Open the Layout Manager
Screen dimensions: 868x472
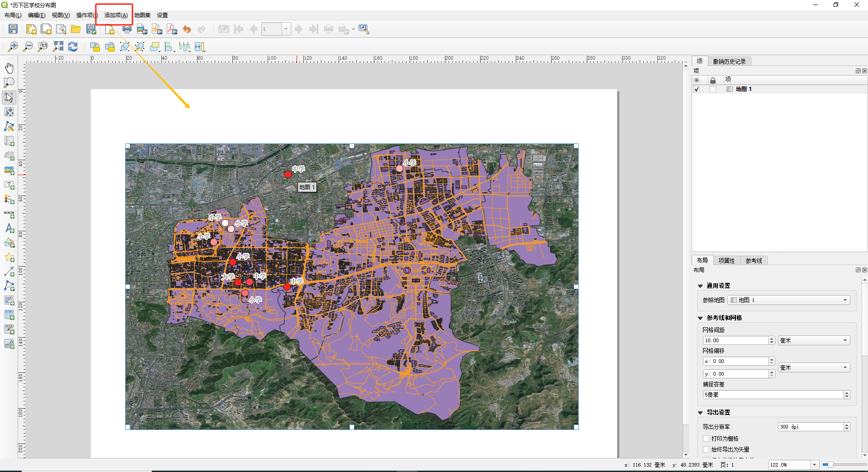tap(61, 29)
